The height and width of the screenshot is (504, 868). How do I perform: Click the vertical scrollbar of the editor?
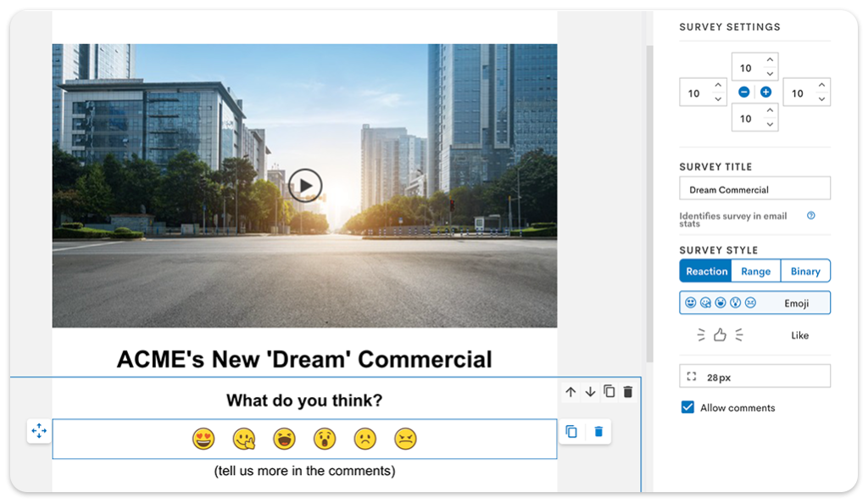(x=649, y=204)
